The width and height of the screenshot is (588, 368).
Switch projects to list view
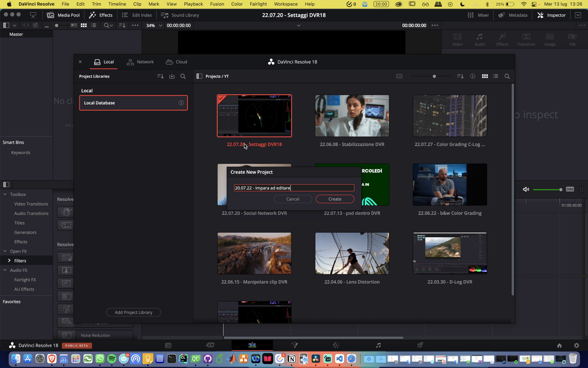(495, 76)
